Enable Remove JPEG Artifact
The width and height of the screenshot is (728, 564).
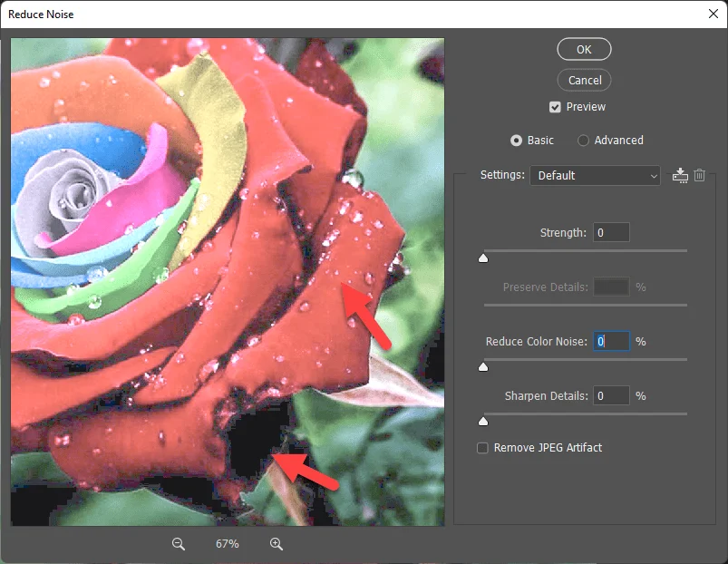[483, 448]
